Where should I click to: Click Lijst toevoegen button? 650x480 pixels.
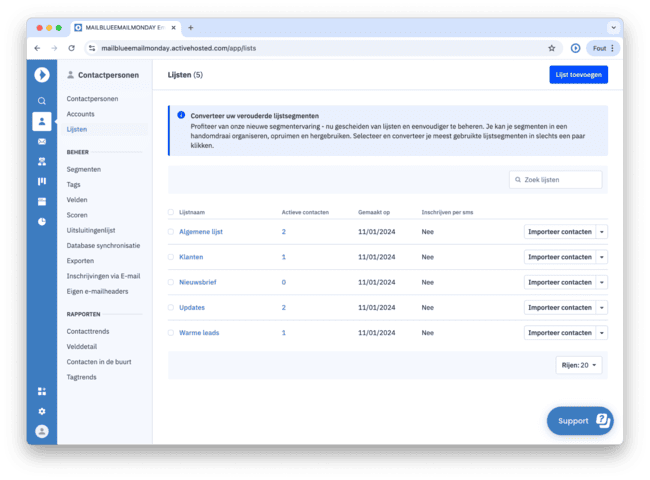pos(579,75)
